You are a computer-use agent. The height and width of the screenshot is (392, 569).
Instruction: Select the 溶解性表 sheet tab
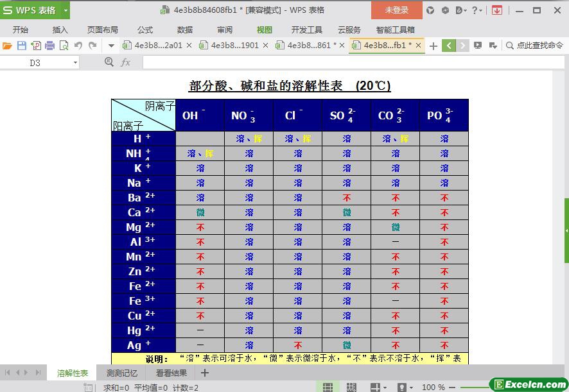[x=73, y=373]
